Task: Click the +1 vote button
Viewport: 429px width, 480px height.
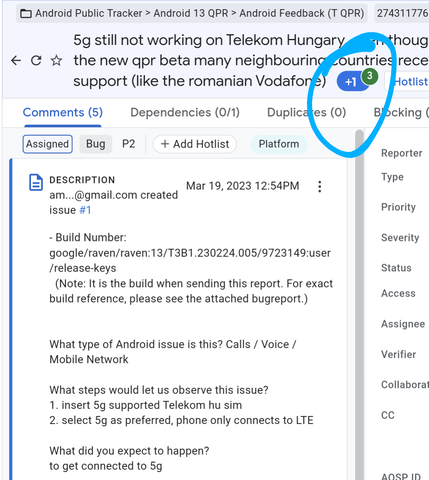Action: (x=352, y=82)
